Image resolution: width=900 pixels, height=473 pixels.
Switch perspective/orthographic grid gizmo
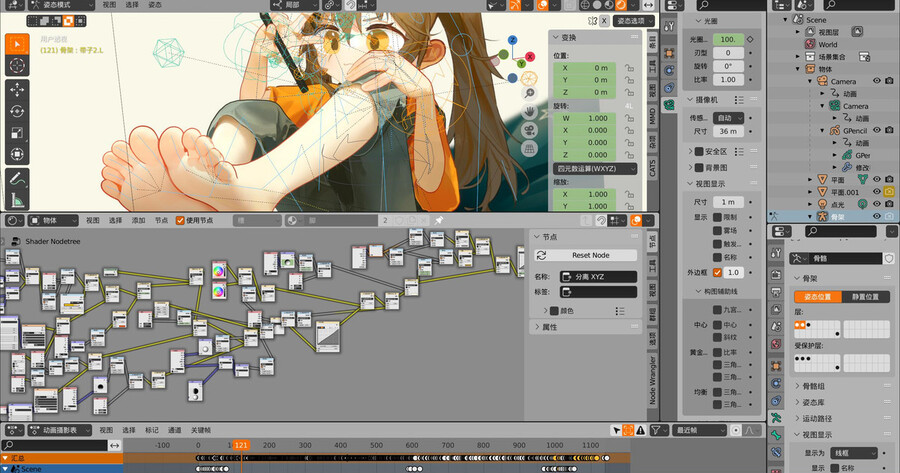coord(529,149)
